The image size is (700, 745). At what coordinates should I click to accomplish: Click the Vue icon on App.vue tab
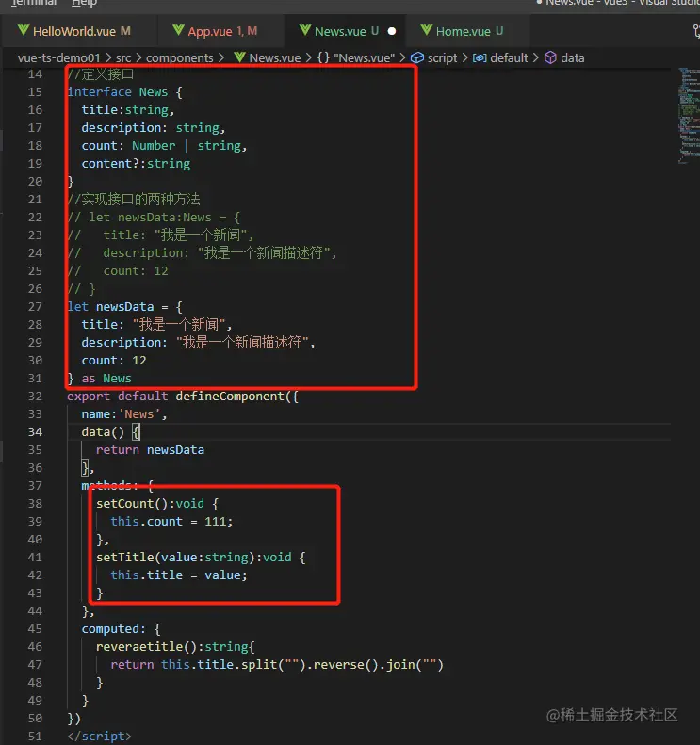(178, 30)
